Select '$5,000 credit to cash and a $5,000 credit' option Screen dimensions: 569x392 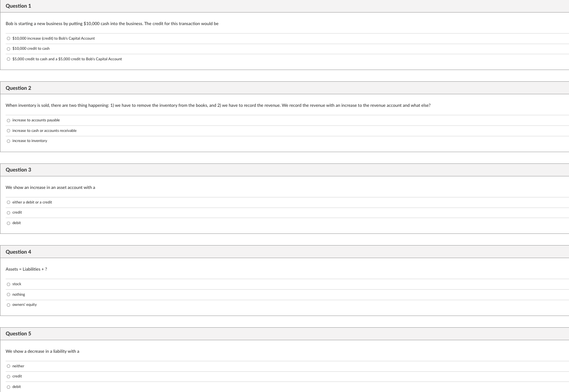[x=8, y=59]
